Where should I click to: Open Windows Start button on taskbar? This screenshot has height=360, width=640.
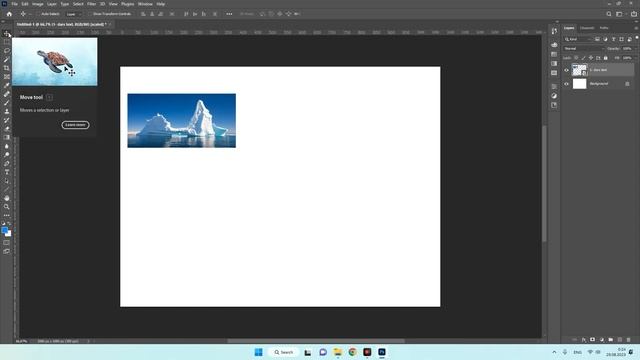pos(258,352)
